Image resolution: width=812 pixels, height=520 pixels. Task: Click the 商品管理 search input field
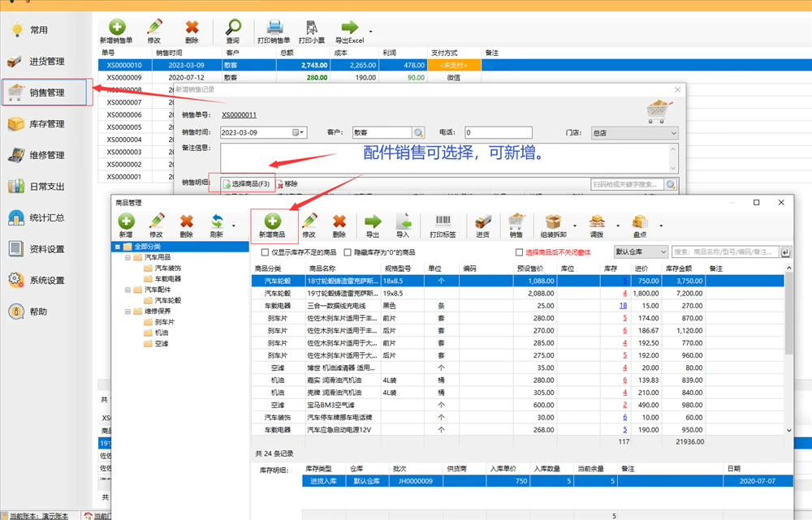[x=726, y=252]
